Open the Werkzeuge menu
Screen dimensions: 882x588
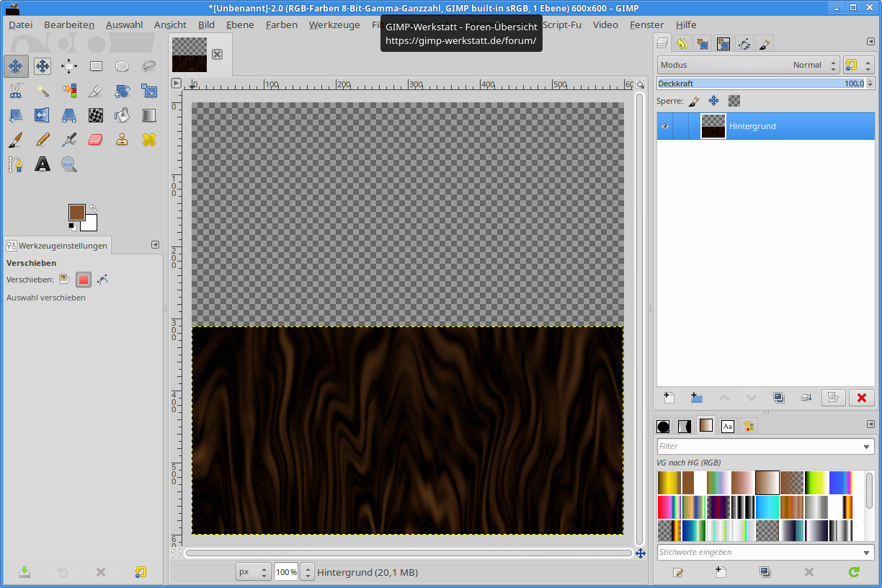pos(334,24)
